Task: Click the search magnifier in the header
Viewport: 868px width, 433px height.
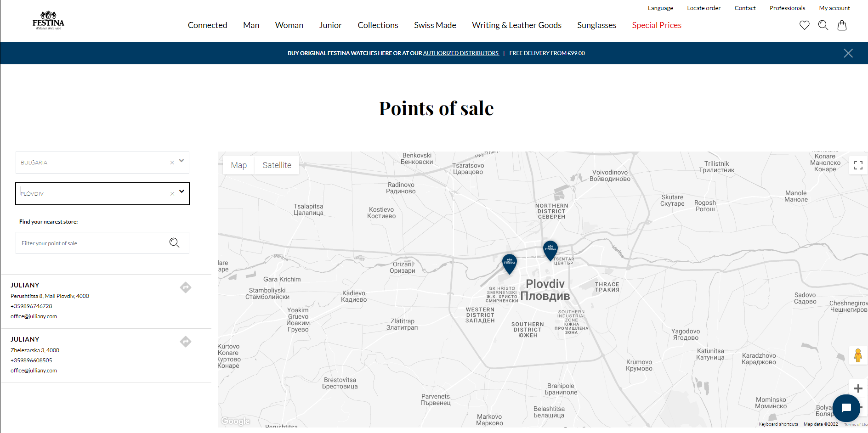Action: pos(823,25)
